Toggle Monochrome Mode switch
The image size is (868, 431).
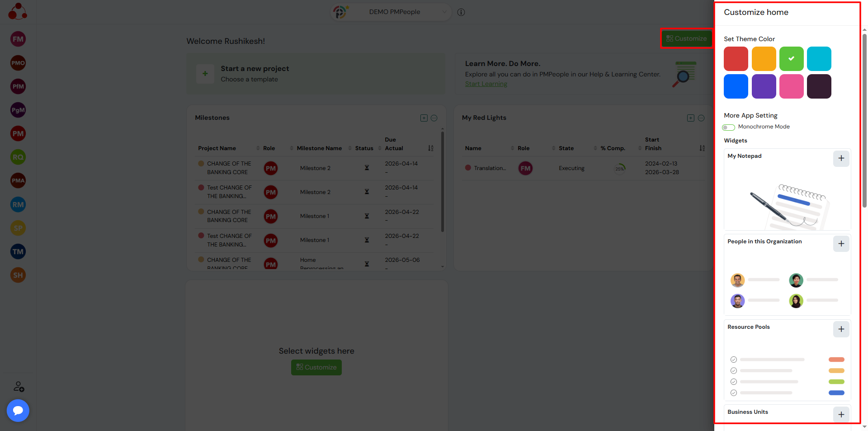point(728,127)
